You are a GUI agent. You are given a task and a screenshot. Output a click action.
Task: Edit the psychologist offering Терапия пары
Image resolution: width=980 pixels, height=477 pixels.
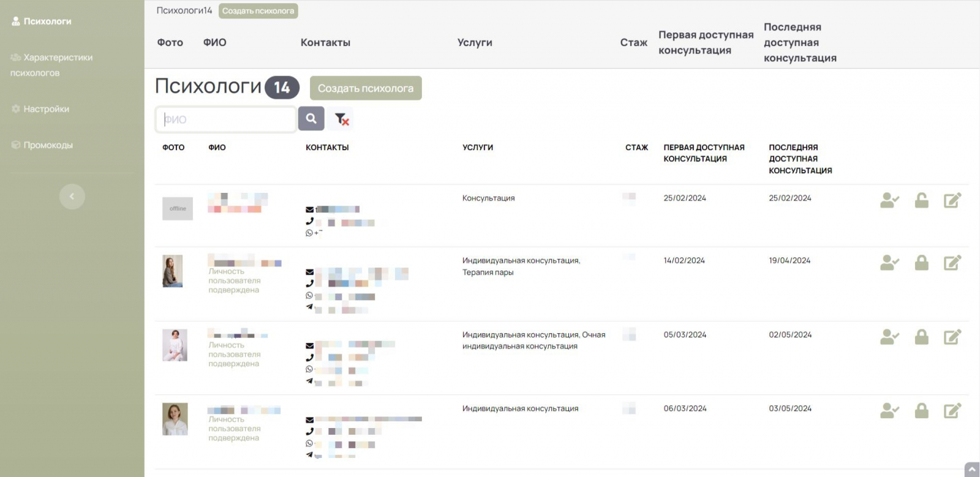(x=952, y=263)
